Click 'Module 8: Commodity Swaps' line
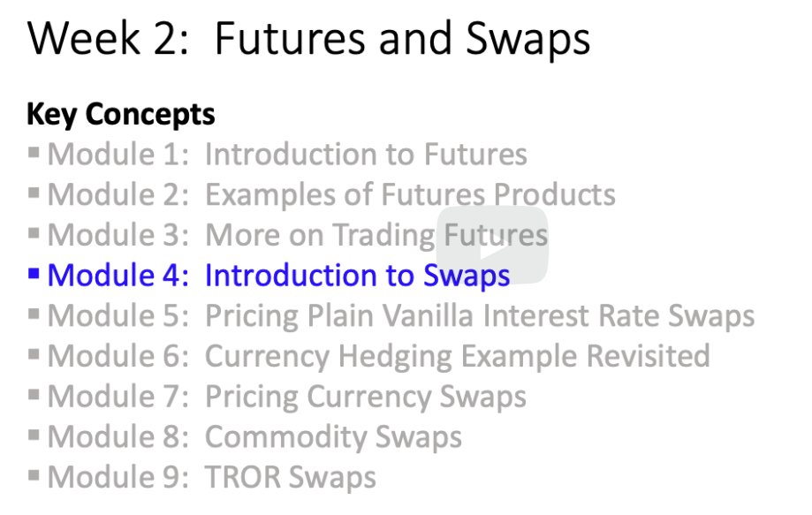Screen dimensions: 812x515 click(x=254, y=437)
